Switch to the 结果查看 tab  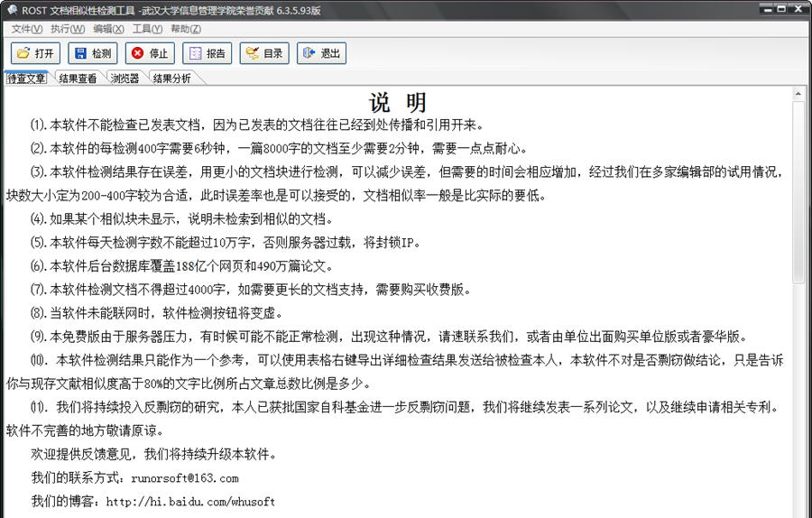tap(78, 79)
